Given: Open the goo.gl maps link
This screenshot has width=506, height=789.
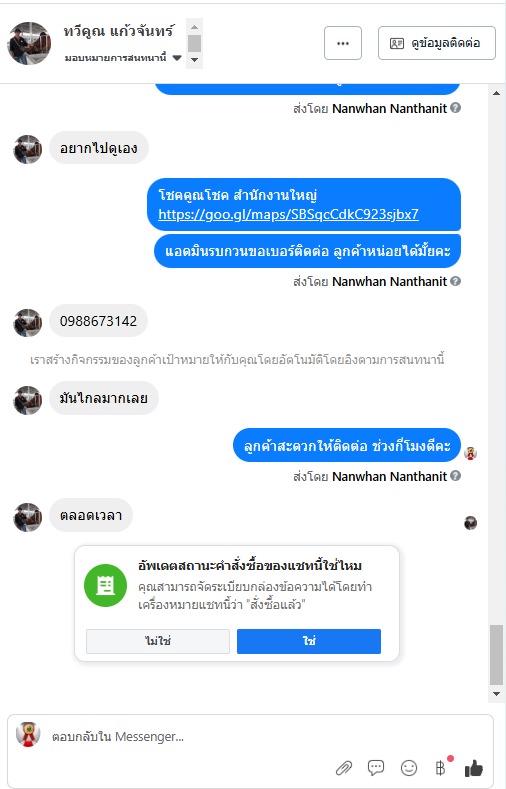Looking at the screenshot, I should click(288, 214).
